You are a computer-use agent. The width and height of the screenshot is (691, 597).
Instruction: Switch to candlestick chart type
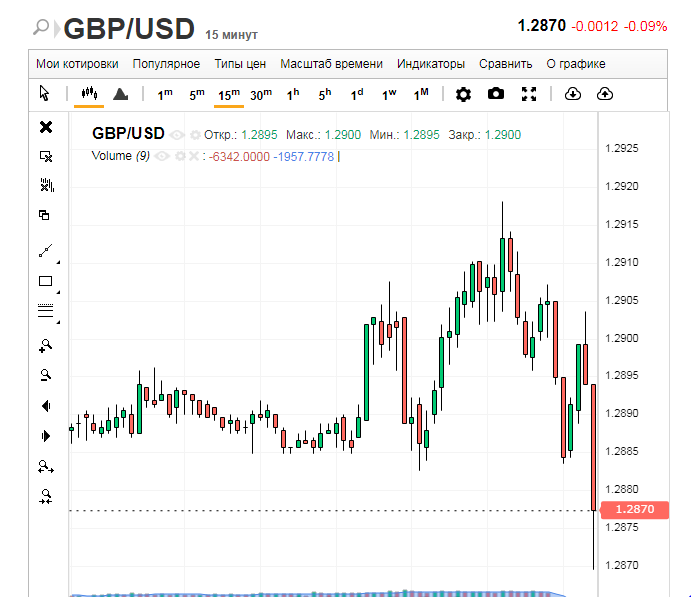[89, 93]
